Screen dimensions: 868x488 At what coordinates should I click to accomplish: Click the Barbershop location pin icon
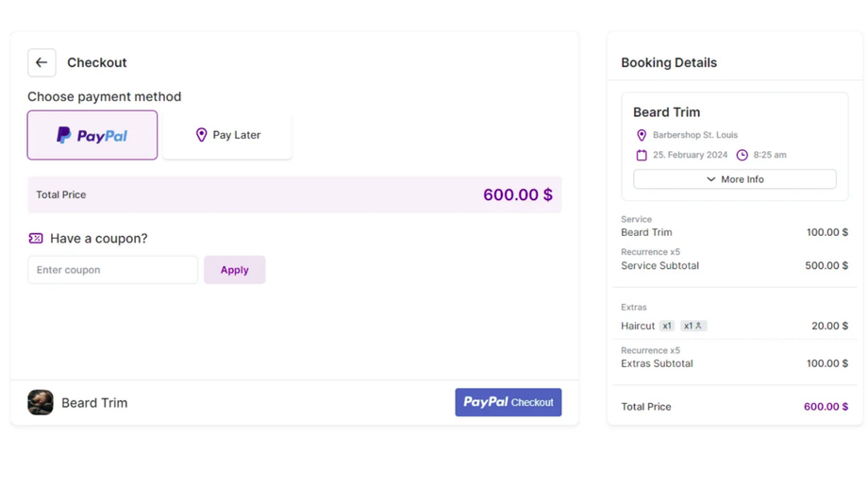(642, 136)
